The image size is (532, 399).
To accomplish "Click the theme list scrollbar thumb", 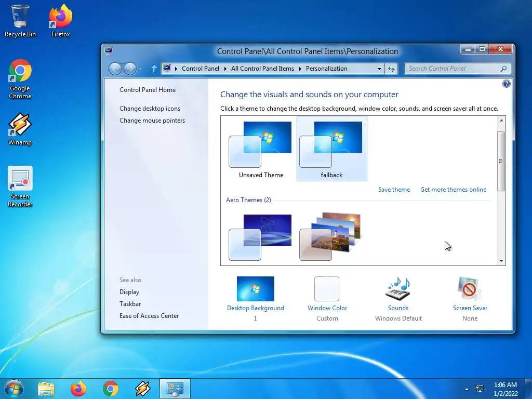I will [x=501, y=161].
